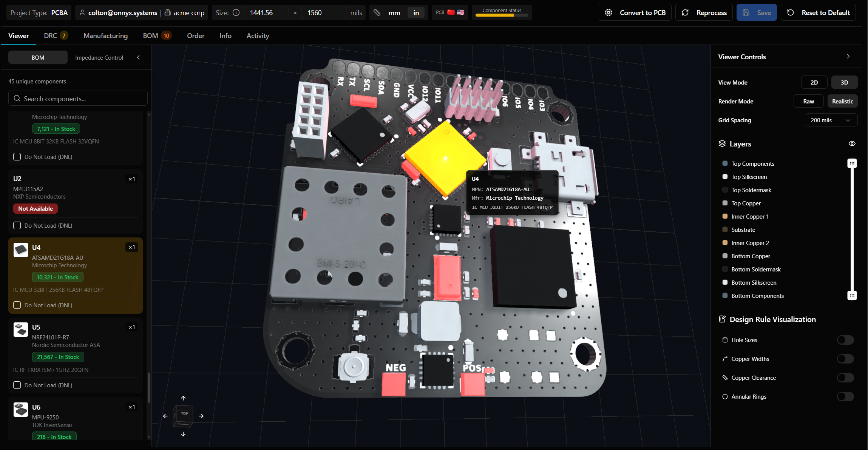The height and width of the screenshot is (450, 868).
Task: Click the info icon next to Size
Action: point(236,12)
